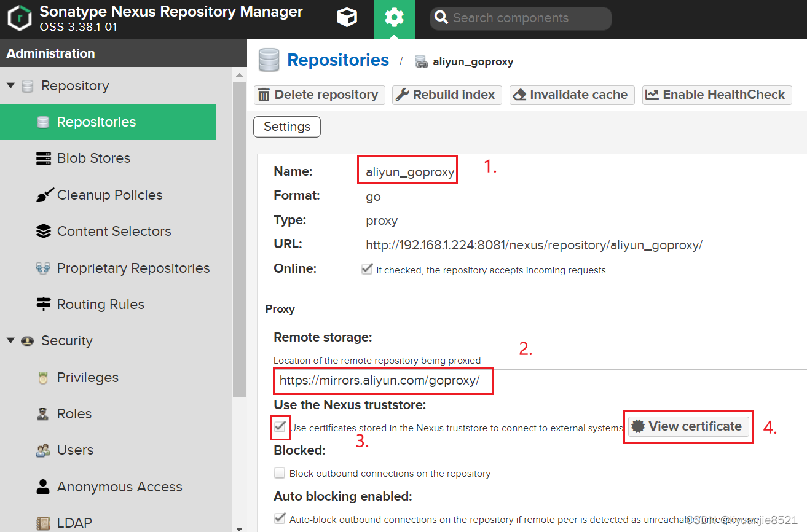Click the aliyun_goproxy breadcrumb repository icon

pyautogui.click(x=421, y=61)
